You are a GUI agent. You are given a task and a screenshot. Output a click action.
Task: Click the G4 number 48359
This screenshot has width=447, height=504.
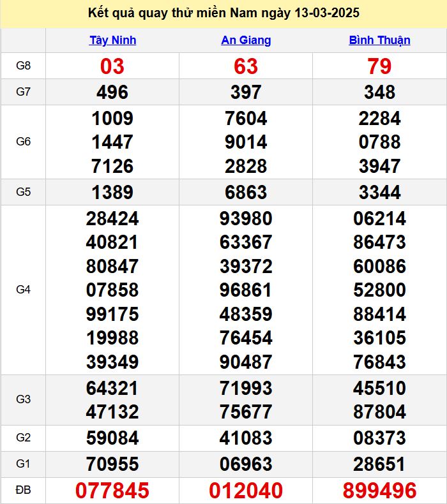click(x=246, y=314)
